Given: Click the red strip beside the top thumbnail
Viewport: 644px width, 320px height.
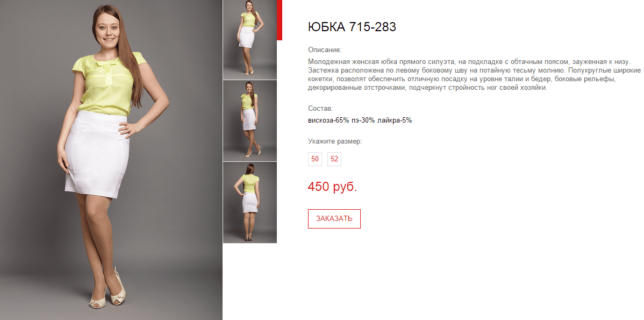Looking at the screenshot, I should click(280, 20).
